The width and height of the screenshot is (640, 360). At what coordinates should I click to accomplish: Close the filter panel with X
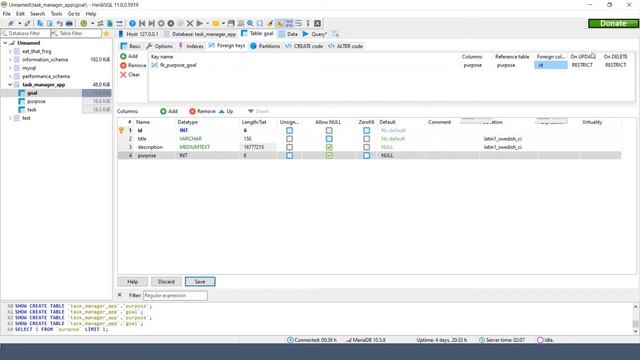click(120, 295)
